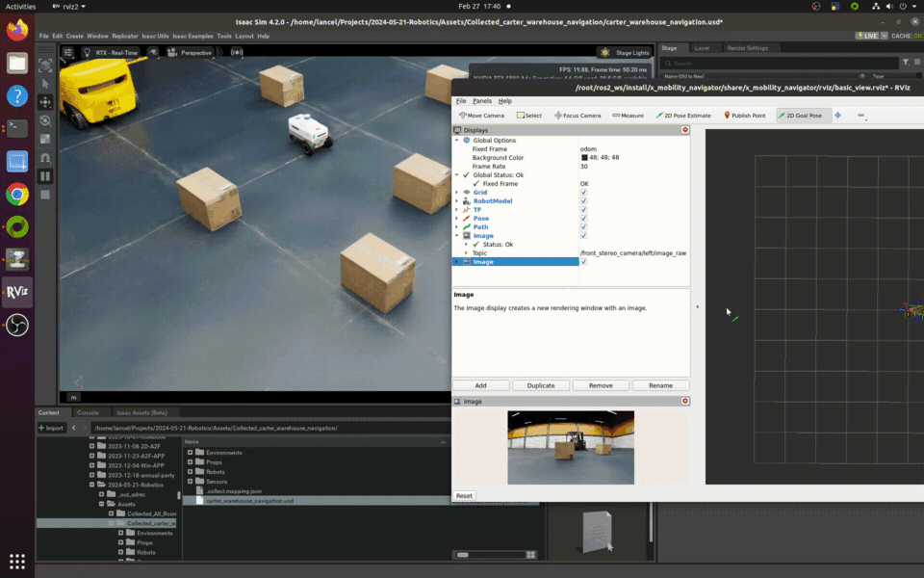Disable the Path display checkbox
Screen dimensions: 924x578
coord(583,227)
